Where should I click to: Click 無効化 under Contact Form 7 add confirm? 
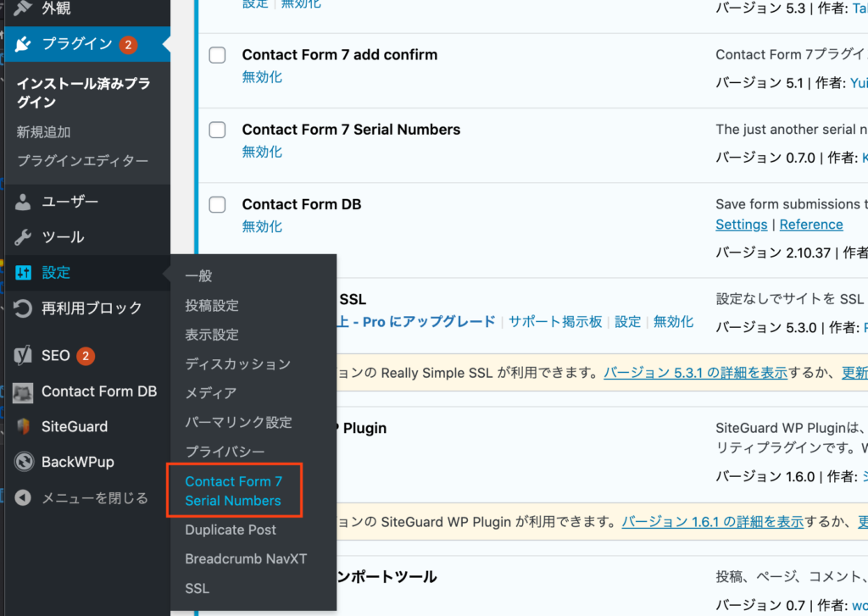click(262, 77)
